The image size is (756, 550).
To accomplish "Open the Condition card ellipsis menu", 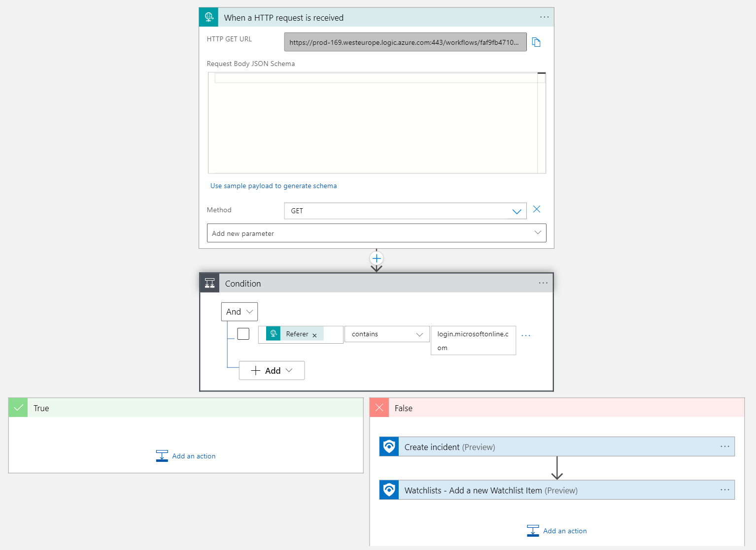I will click(x=543, y=283).
